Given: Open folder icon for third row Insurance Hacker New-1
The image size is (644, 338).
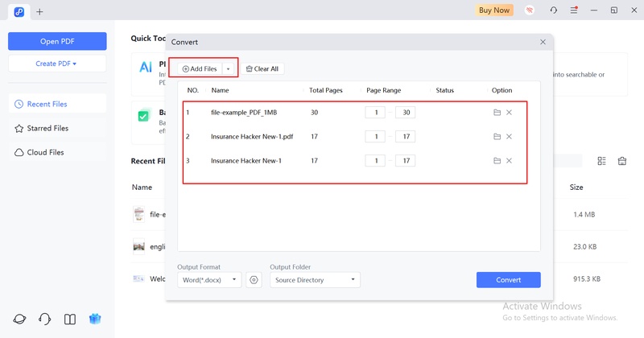Looking at the screenshot, I should click(x=497, y=161).
